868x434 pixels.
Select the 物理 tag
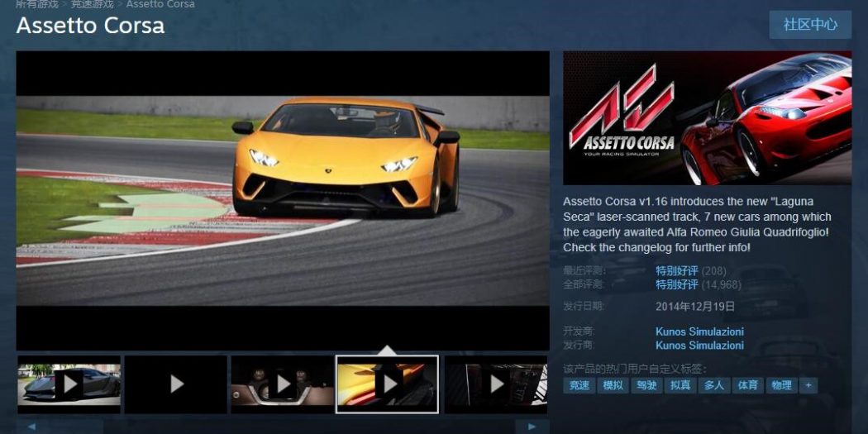[x=782, y=385]
